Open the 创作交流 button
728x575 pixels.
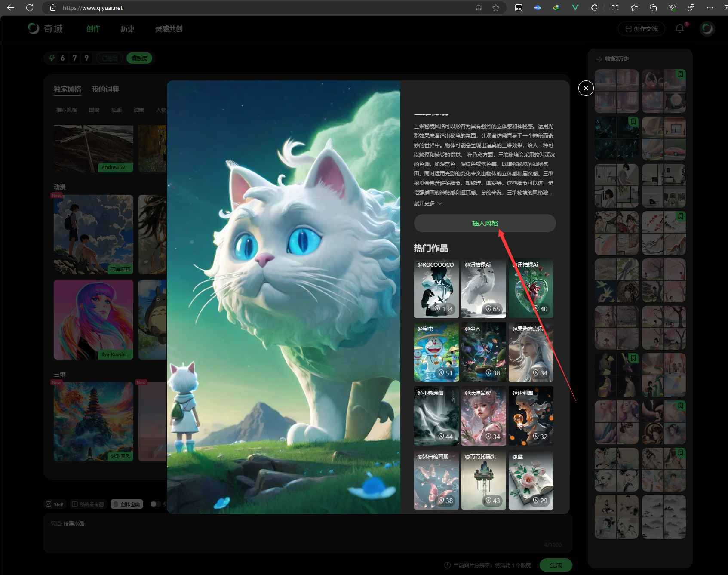click(641, 29)
